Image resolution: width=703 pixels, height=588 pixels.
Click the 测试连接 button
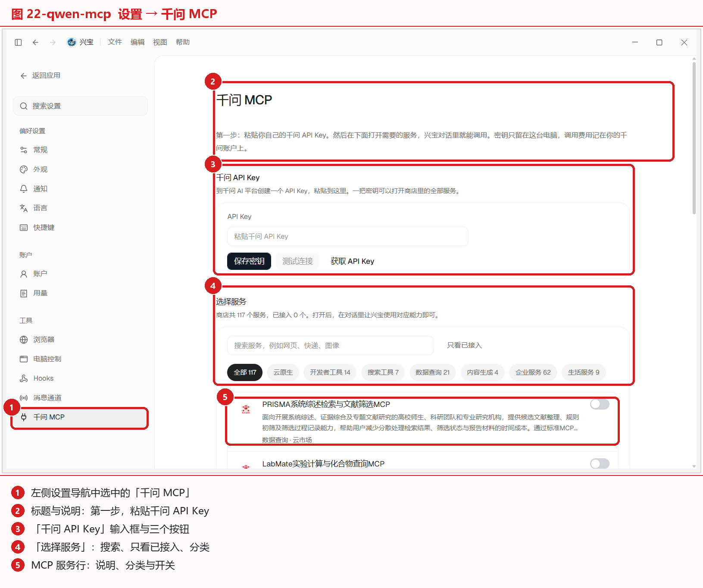pos(297,261)
